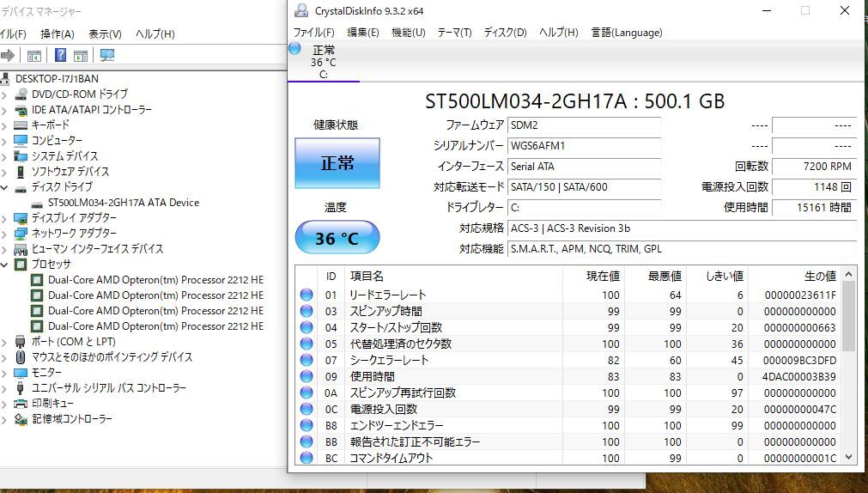This screenshot has width=868, height=493.
Task: Click the keyboard category icon
Action: click(21, 125)
